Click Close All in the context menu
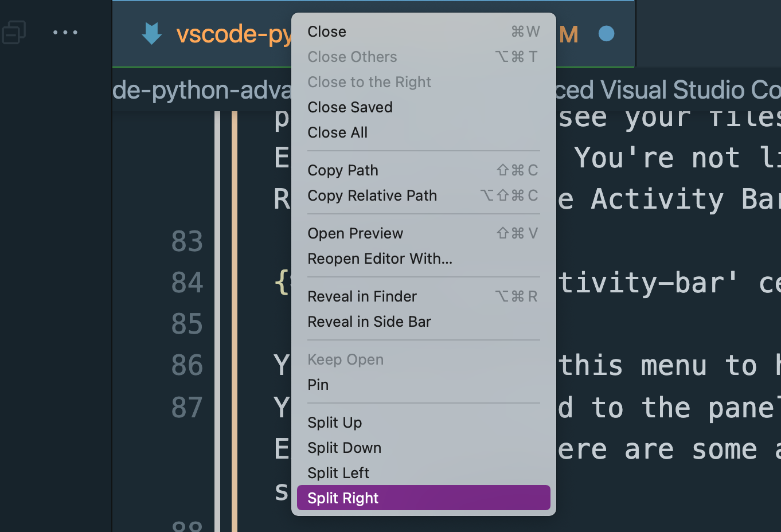The image size is (781, 532). [x=337, y=132]
